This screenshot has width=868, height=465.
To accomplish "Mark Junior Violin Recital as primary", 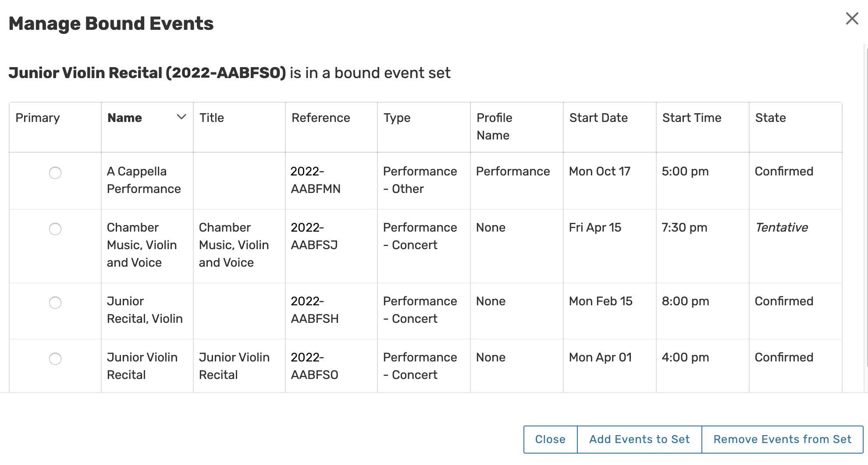I will [x=55, y=359].
